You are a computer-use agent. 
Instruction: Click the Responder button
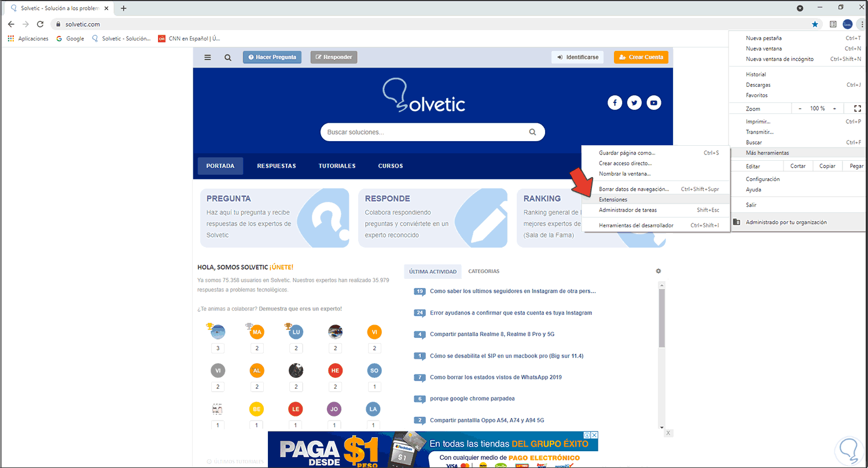click(x=334, y=57)
